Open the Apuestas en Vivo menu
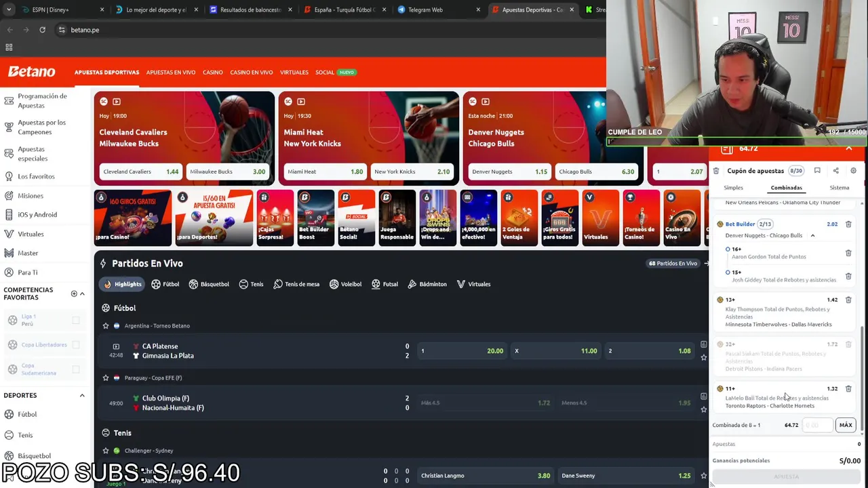The width and height of the screenshot is (868, 488). click(x=171, y=73)
